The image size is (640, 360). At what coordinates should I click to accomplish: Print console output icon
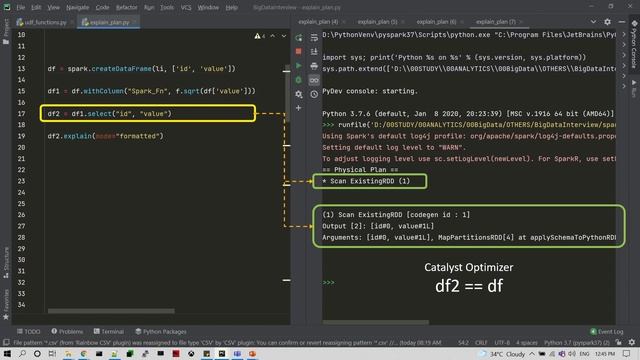[314, 66]
